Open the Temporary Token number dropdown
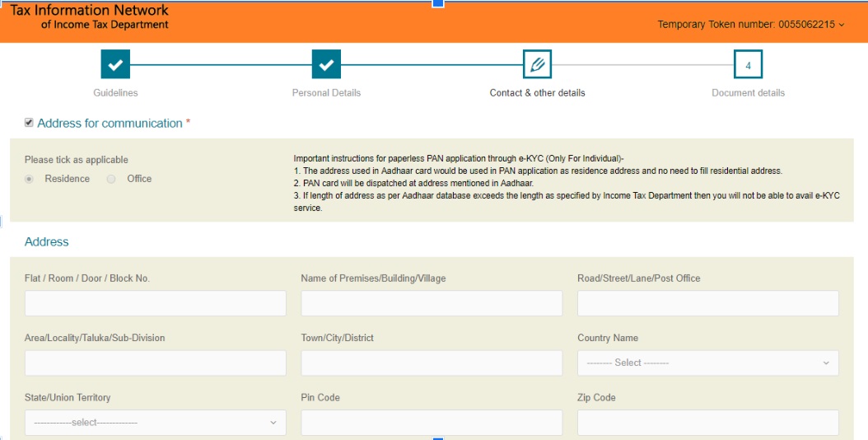Screen dimensions: 868x440 [751, 25]
